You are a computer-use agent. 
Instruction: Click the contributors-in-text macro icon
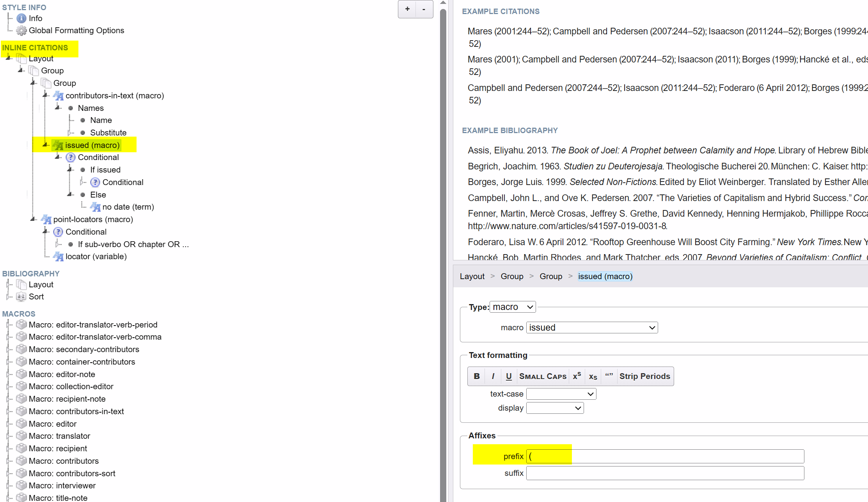pyautogui.click(x=59, y=96)
